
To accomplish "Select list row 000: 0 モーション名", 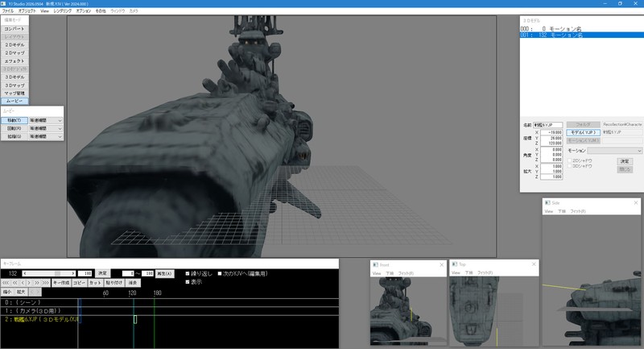I will pyautogui.click(x=581, y=29).
